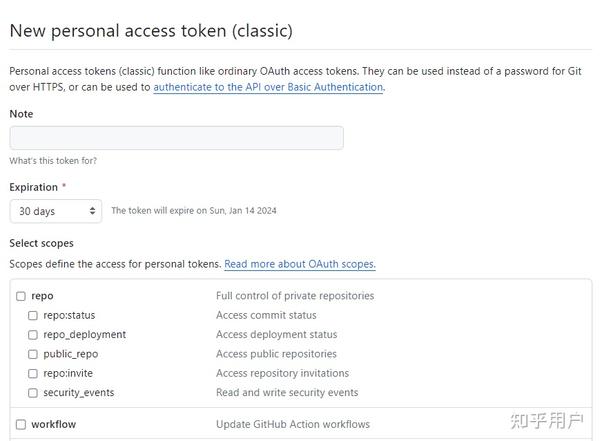600x441 pixels.
Task: Select the public_repo scope checkbox
Action: pyautogui.click(x=33, y=354)
